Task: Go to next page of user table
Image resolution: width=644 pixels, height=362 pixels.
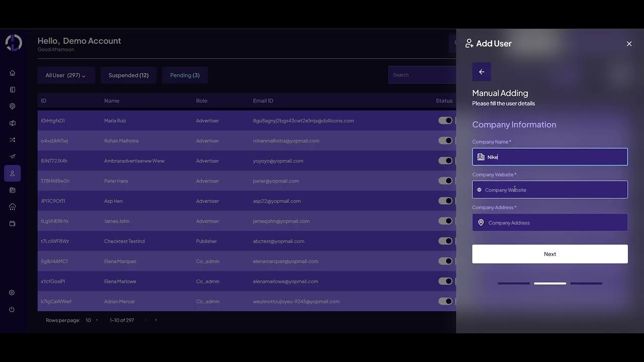Action: point(156,320)
